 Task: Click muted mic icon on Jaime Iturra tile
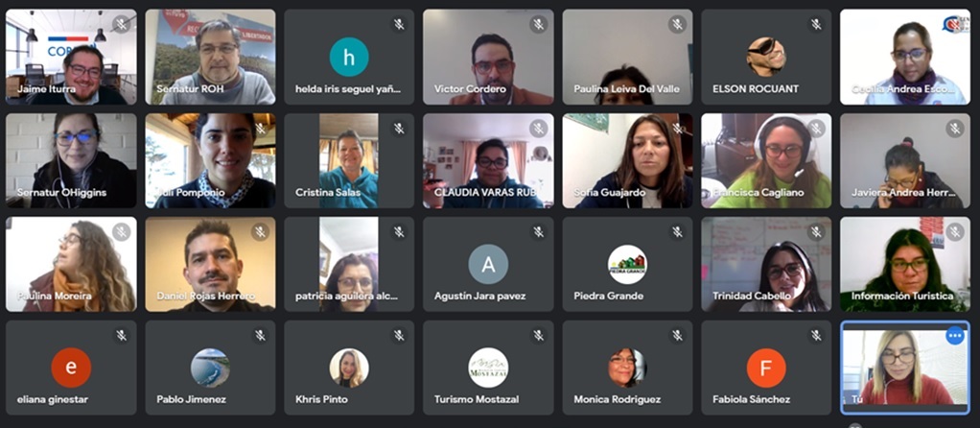click(x=121, y=24)
